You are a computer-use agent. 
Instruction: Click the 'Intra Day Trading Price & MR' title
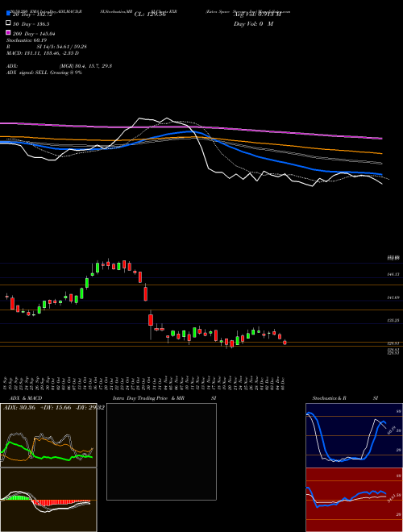[x=148, y=398]
